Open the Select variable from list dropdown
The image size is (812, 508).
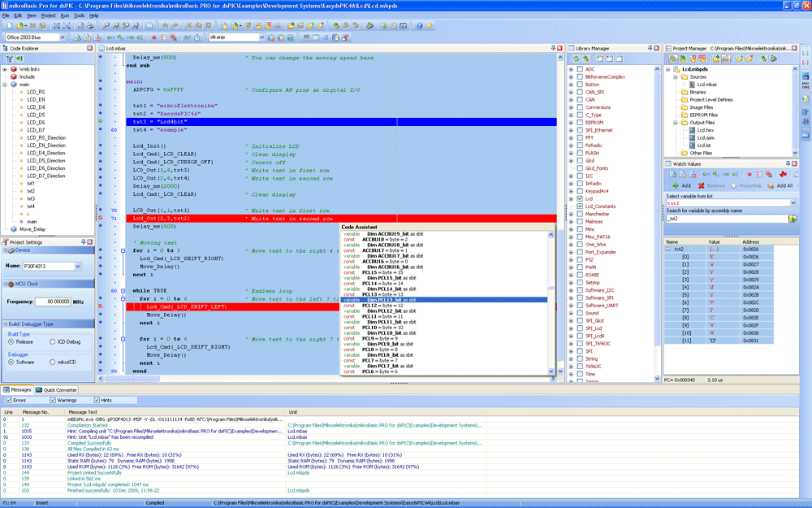(x=793, y=203)
